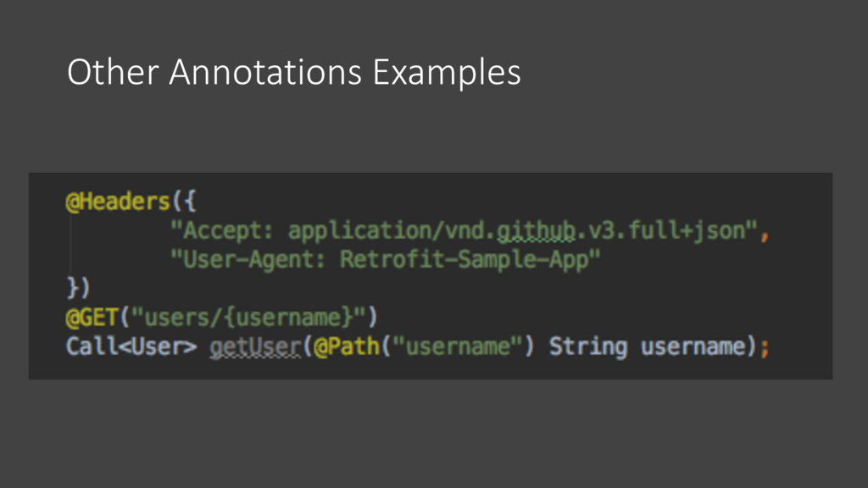Click the String type keyword
Image resolution: width=868 pixels, height=488 pixels.
pos(588,347)
